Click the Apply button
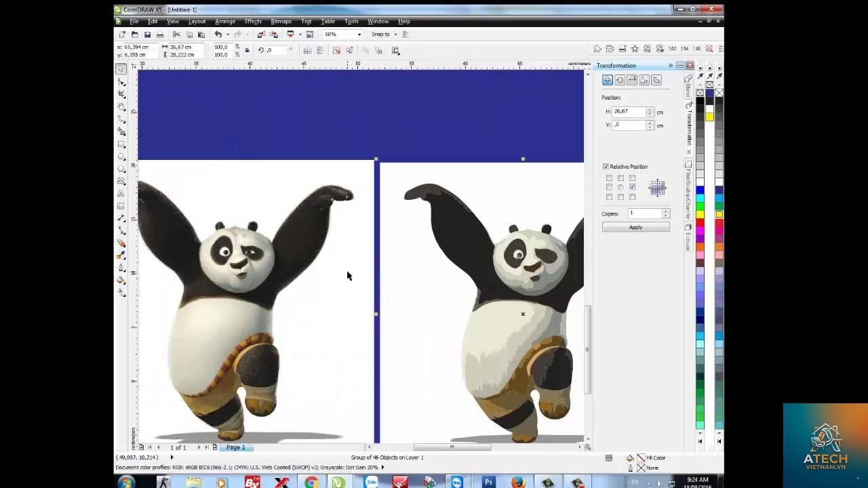This screenshot has width=868, height=488. tap(635, 227)
